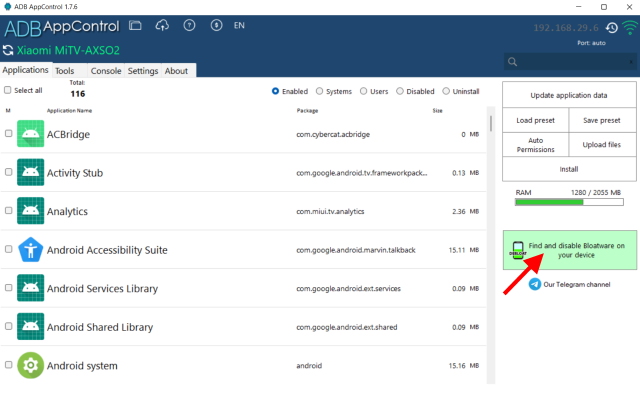Click package com.miui.tv.analytics
This screenshot has width=640, height=393.
[330, 211]
